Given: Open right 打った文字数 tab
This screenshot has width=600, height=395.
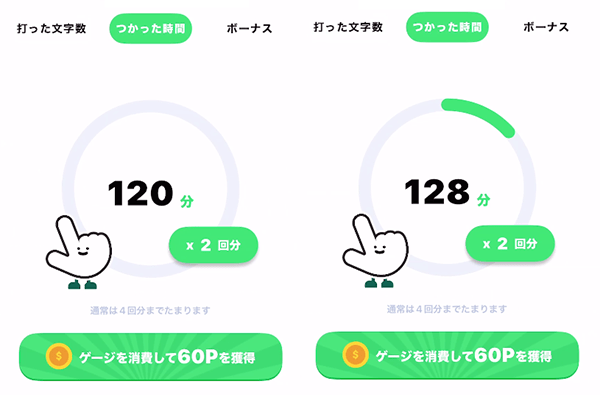Looking at the screenshot, I should [x=348, y=27].
